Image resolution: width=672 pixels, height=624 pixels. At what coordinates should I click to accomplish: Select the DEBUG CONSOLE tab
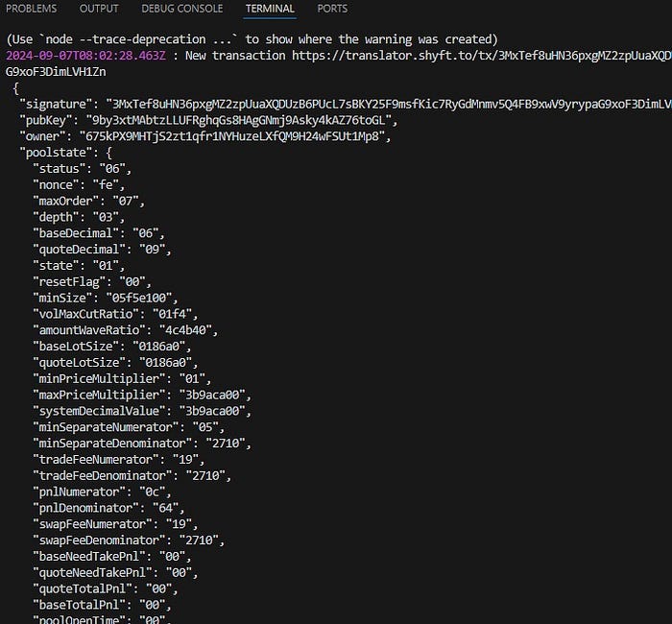pyautogui.click(x=181, y=9)
